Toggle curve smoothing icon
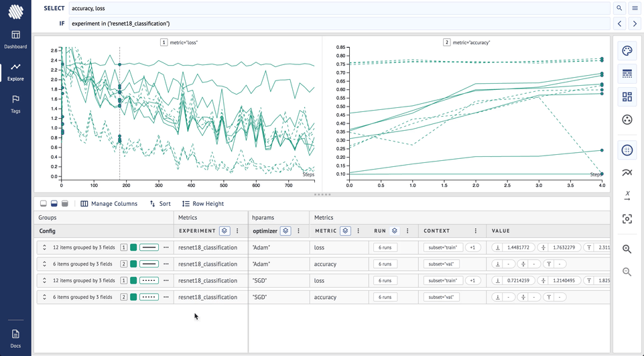The width and height of the screenshot is (644, 356). tap(627, 173)
